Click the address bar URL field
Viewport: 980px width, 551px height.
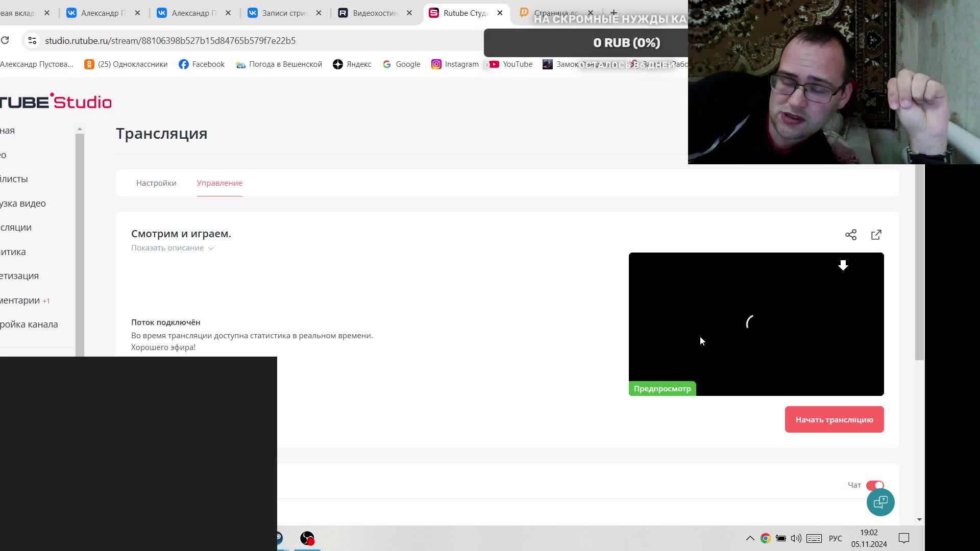pos(170,41)
